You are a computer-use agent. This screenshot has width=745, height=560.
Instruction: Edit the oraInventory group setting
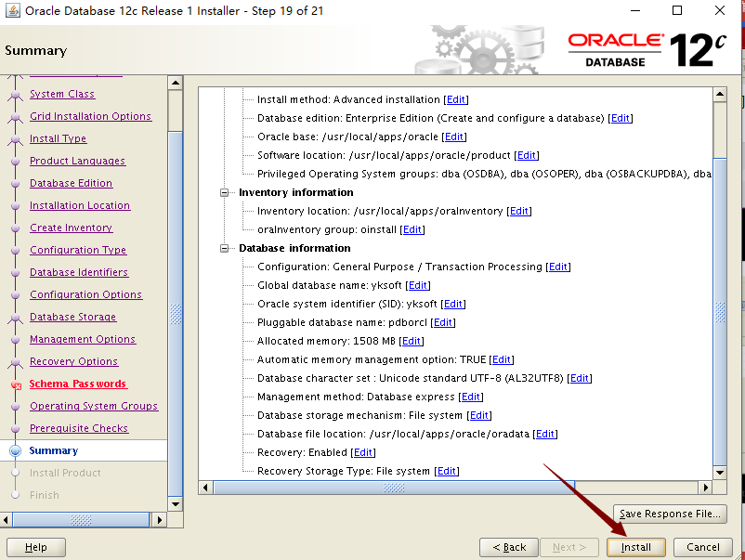(x=412, y=230)
